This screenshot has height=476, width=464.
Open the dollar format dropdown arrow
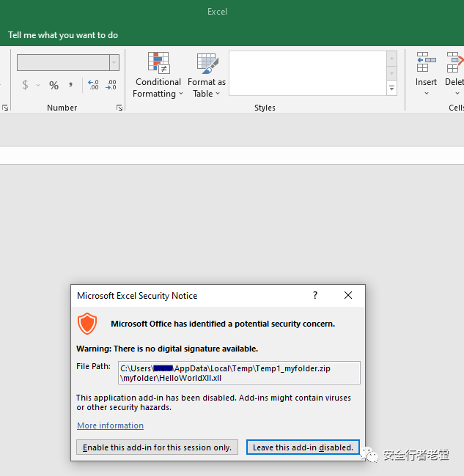(38, 85)
